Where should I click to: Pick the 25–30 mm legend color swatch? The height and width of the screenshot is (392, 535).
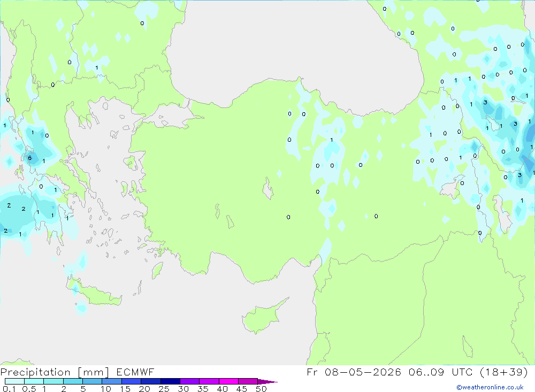click(170, 381)
